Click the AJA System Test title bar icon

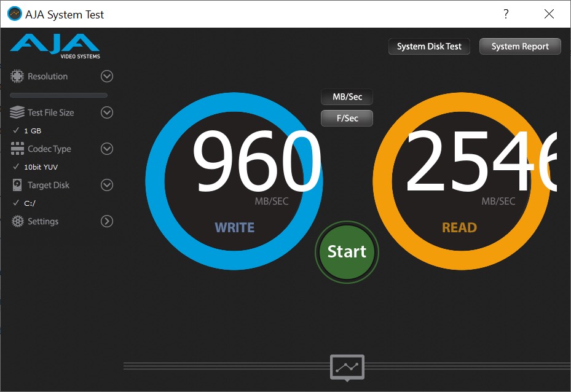point(15,14)
